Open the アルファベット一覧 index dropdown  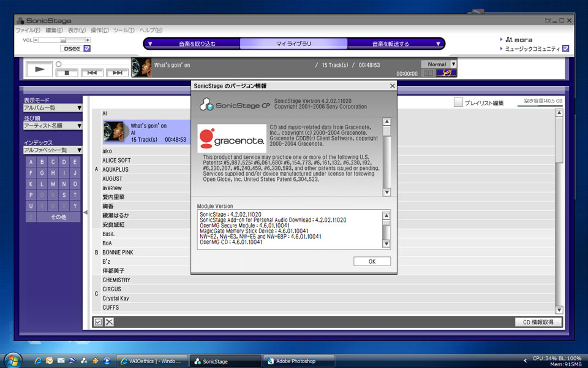[53, 150]
